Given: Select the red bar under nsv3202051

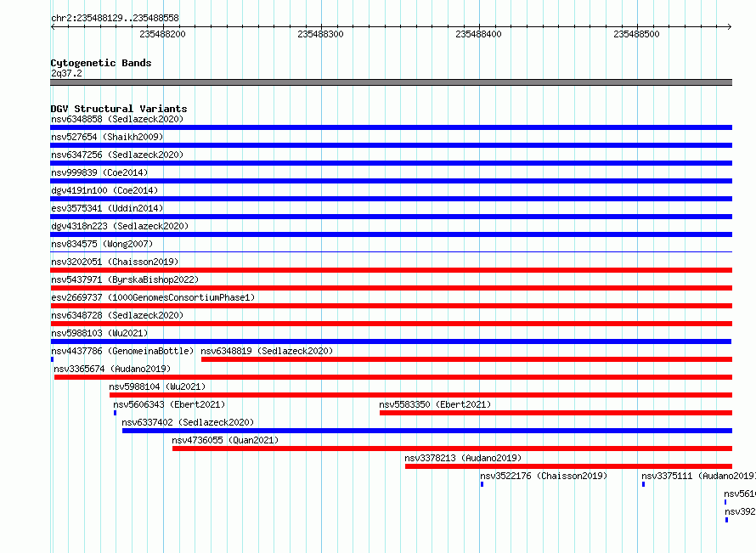Looking at the screenshot, I should click(391, 270).
